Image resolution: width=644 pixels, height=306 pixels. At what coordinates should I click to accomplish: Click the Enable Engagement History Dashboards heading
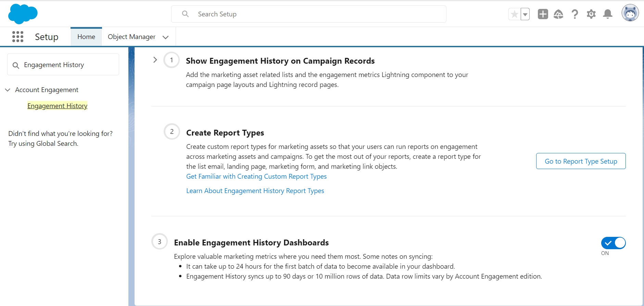point(251,243)
